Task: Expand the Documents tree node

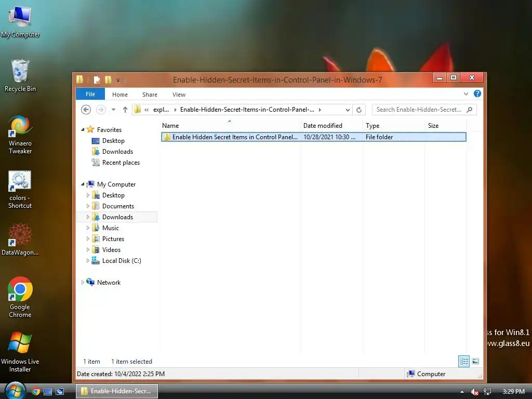Action: coord(88,206)
